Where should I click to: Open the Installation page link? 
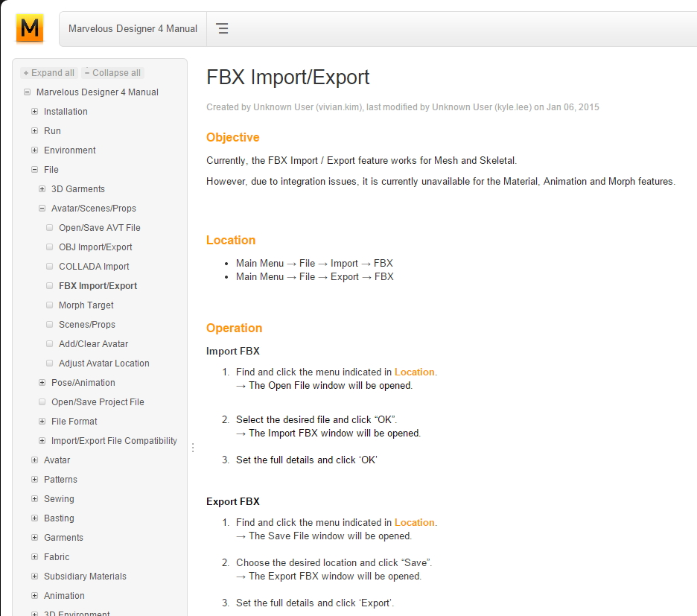(x=66, y=112)
